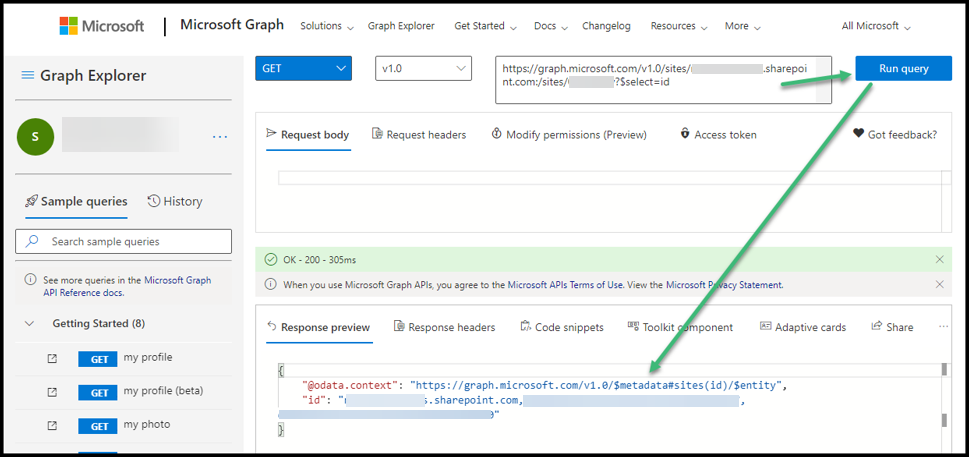Open the Access token tab
This screenshot has width=969, height=457.
[717, 134]
